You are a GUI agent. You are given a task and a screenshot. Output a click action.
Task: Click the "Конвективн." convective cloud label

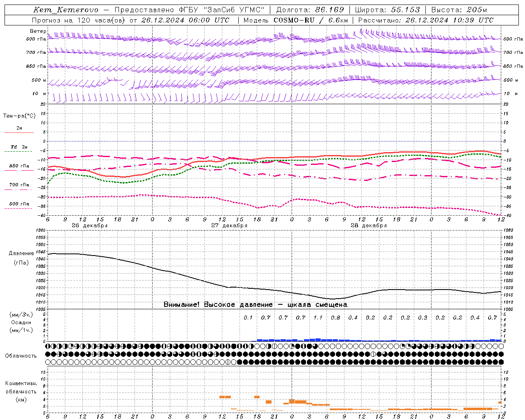[21, 383]
